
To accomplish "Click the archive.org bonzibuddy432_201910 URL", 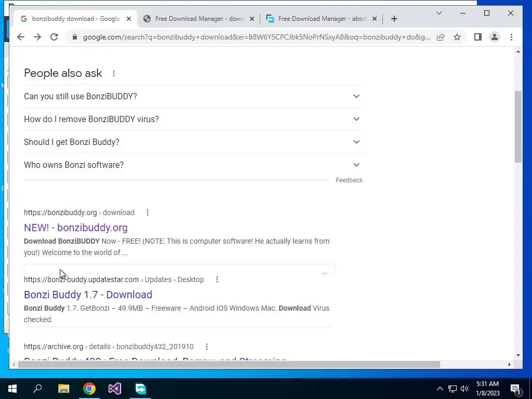I will click(109, 347).
